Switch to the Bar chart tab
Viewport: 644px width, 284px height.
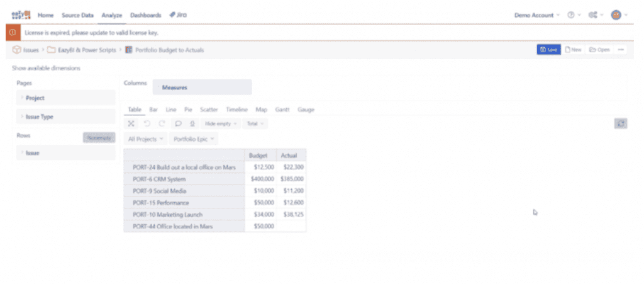pos(153,110)
